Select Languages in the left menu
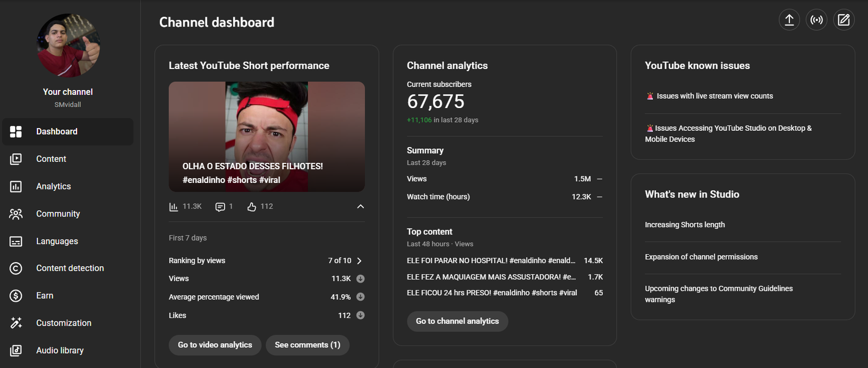The width and height of the screenshot is (868, 368). click(x=57, y=241)
